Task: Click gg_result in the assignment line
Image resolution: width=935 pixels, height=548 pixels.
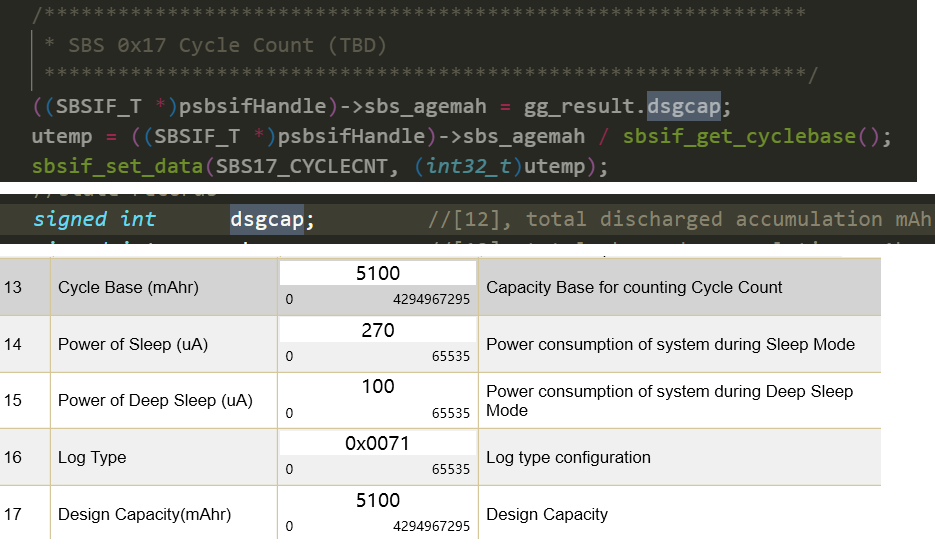Action: [579, 106]
